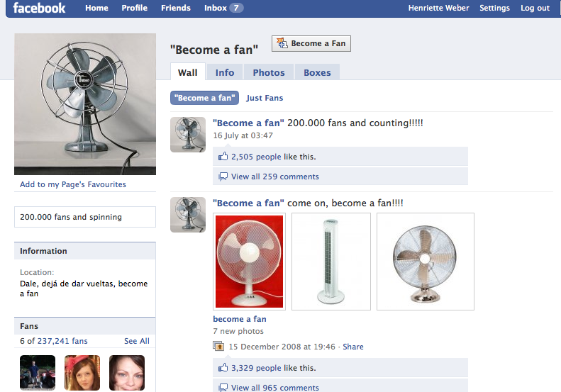Open third fan photo of dark-haired woman
Screen dimensions: 561x392
tap(127, 373)
